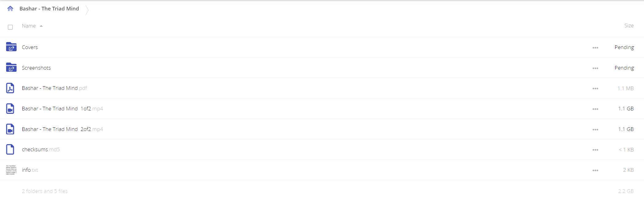The height and width of the screenshot is (223, 644).
Task: Tick the select-all files checkbox
Action: coord(10,27)
